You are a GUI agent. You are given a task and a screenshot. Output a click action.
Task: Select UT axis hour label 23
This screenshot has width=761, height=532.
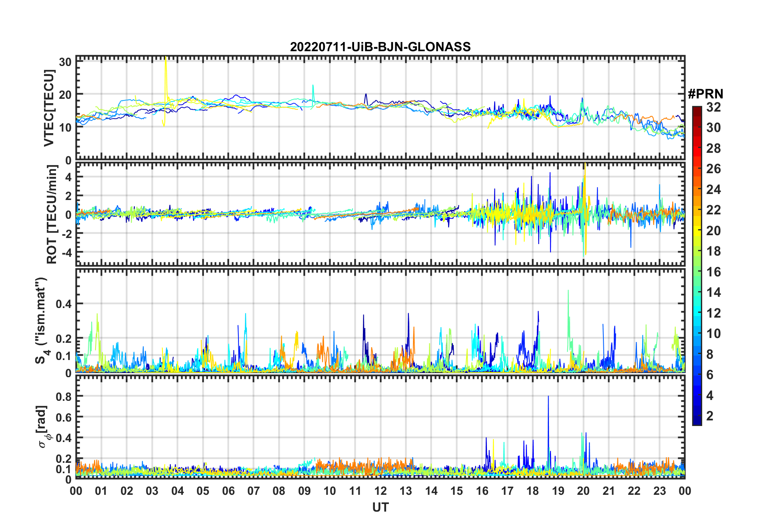pyautogui.click(x=660, y=491)
